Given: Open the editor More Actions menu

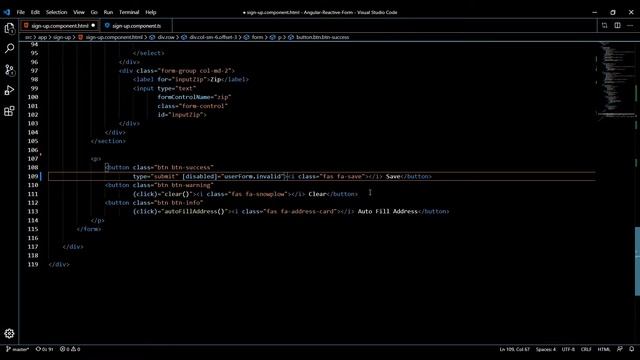Looking at the screenshot, I should click(630, 26).
